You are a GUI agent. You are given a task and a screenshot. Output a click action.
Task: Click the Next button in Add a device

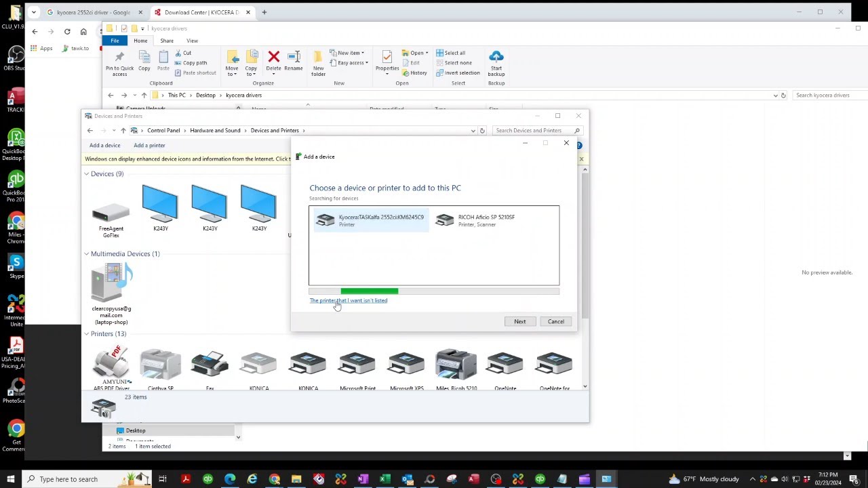coord(519,321)
